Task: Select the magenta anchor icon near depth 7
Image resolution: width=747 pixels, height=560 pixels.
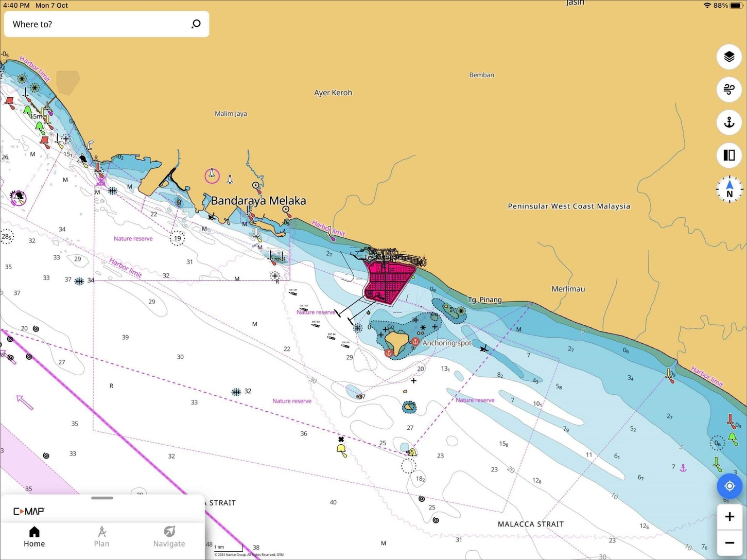Action: pyautogui.click(x=683, y=468)
